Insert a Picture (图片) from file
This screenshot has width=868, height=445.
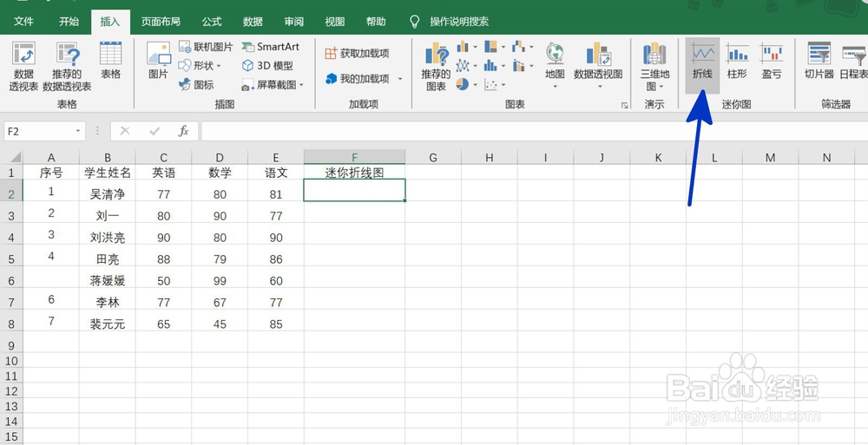coord(158,61)
